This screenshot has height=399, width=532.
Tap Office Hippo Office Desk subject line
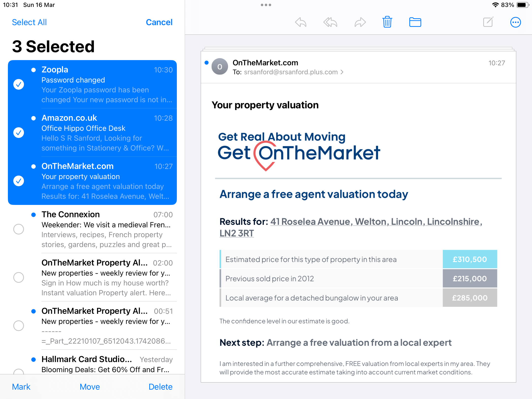click(83, 128)
